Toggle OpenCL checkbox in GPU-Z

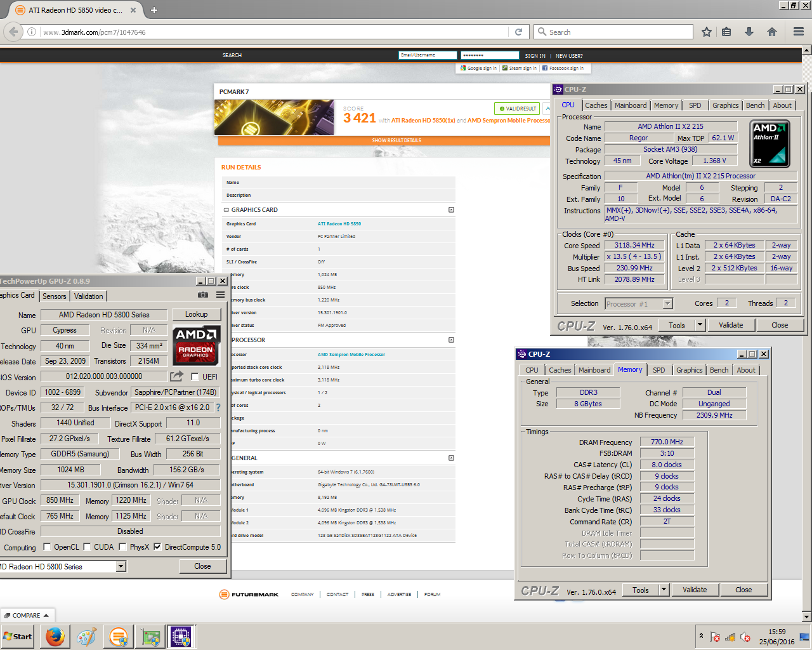[47, 547]
